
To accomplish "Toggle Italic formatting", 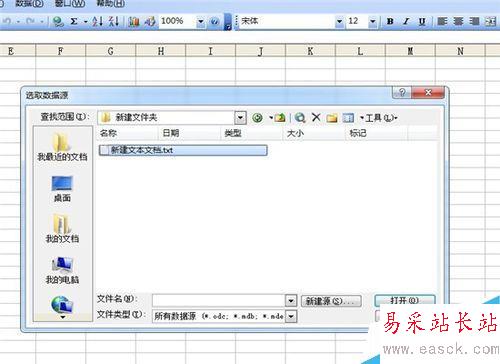I will pyautogui.click(x=406, y=22).
